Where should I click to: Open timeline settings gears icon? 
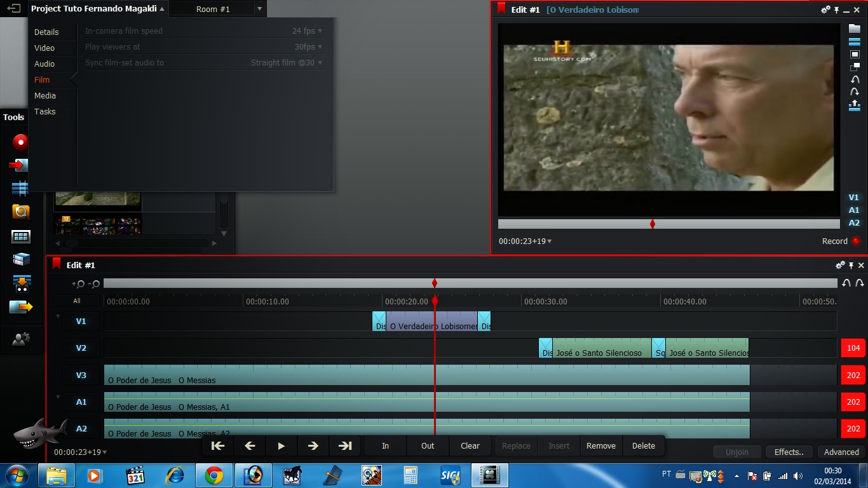840,265
